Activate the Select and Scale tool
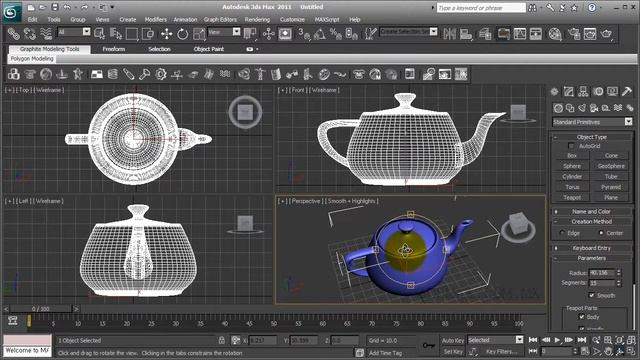 tap(199, 33)
